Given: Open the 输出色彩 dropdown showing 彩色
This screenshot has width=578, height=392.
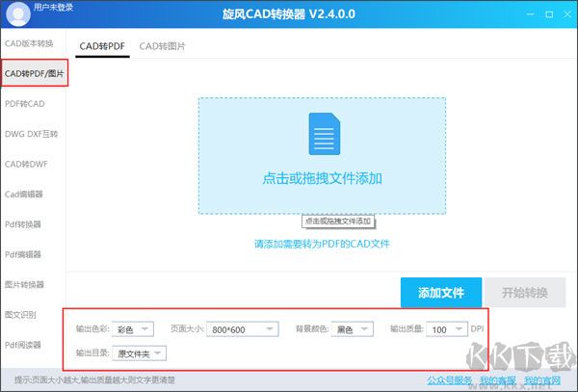Looking at the screenshot, I should click(133, 329).
